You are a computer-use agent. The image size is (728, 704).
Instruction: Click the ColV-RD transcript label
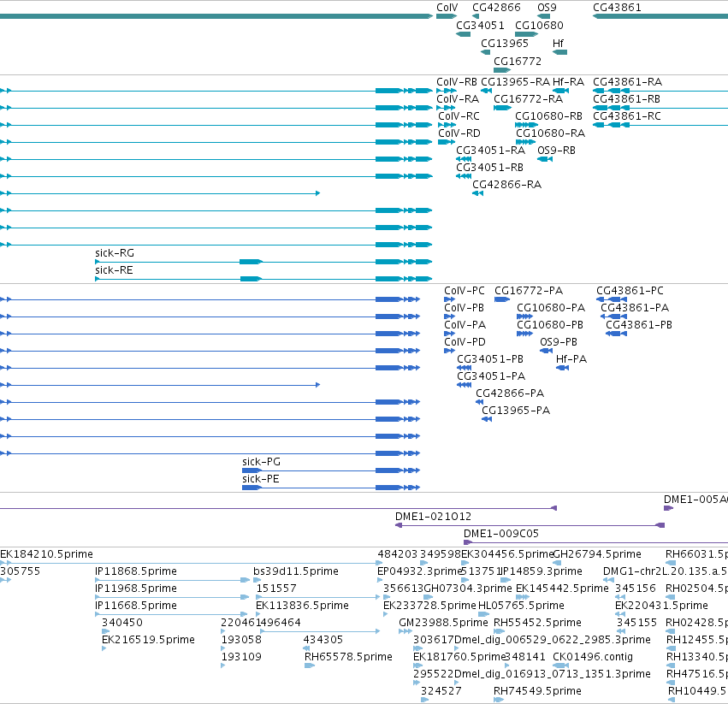pos(459,133)
